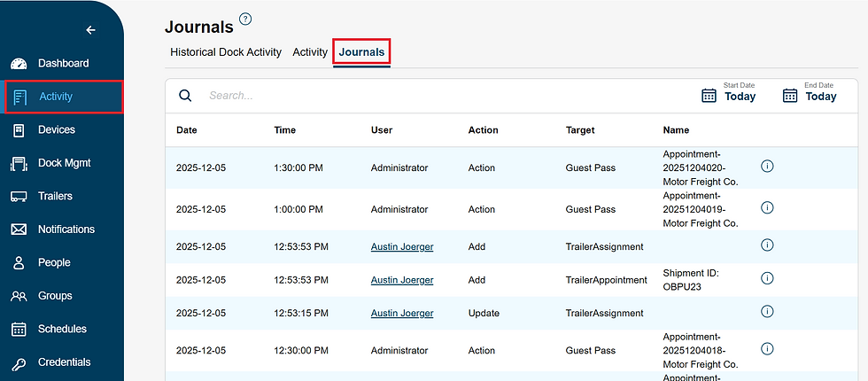Go to Devices in the sidebar
The width and height of the screenshot is (868, 381).
[x=56, y=130]
